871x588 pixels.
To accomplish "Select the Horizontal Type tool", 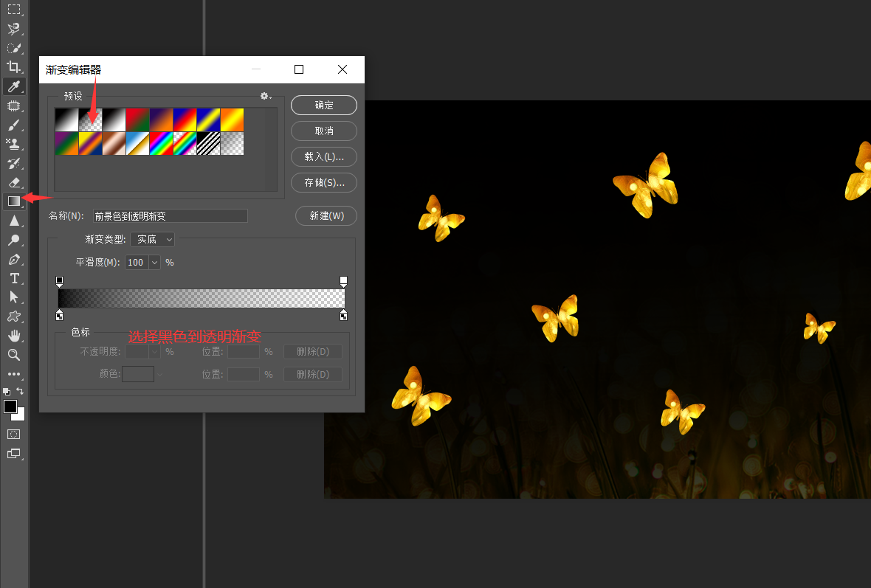I will [14, 278].
